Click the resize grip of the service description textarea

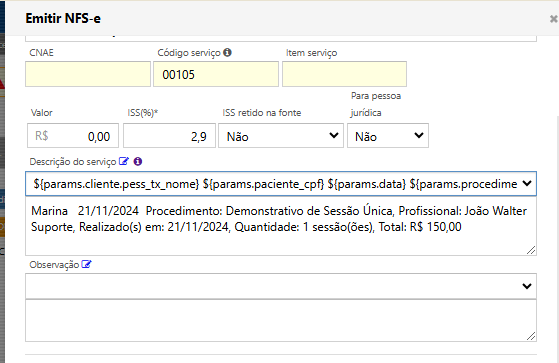click(531, 250)
